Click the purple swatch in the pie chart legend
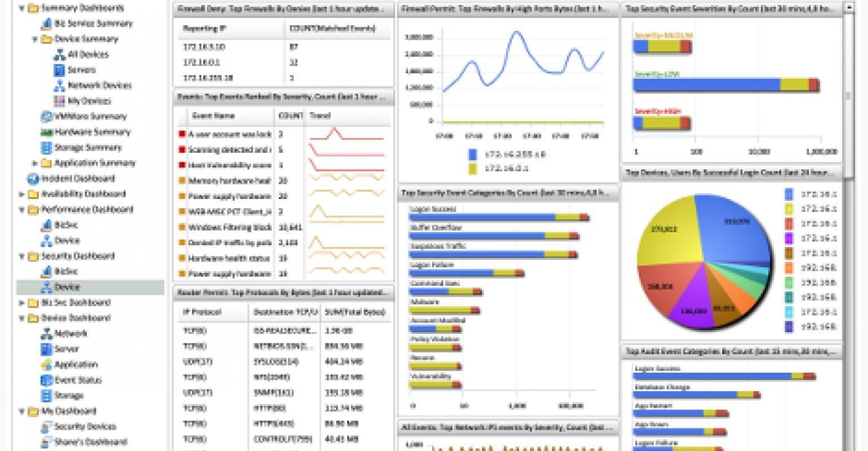Image resolution: width=868 pixels, height=451 pixels. point(789,238)
